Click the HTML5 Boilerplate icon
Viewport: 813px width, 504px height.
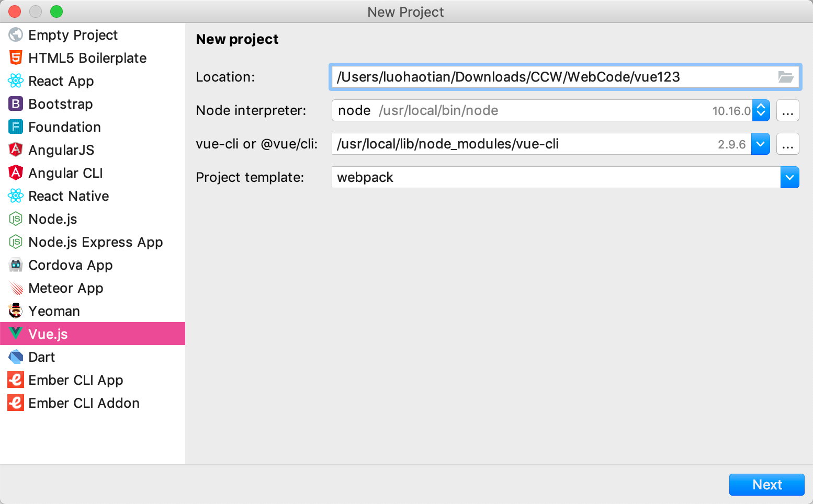point(16,58)
